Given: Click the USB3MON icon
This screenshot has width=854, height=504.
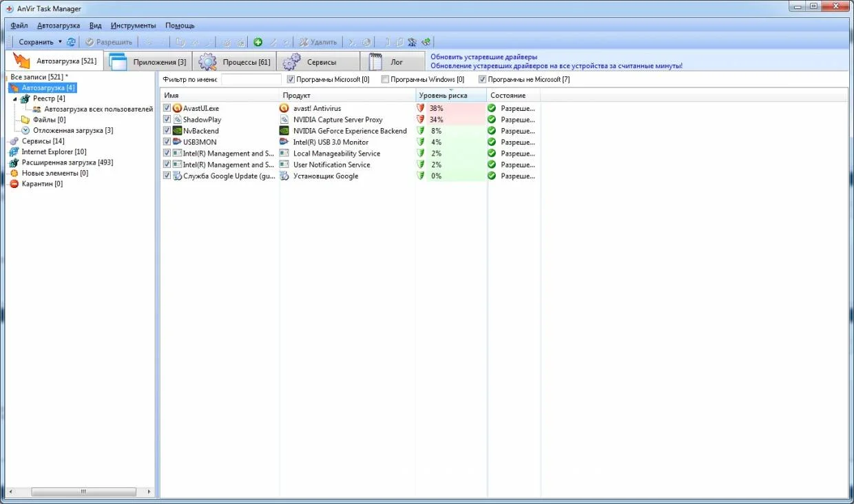Looking at the screenshot, I should coord(177,142).
